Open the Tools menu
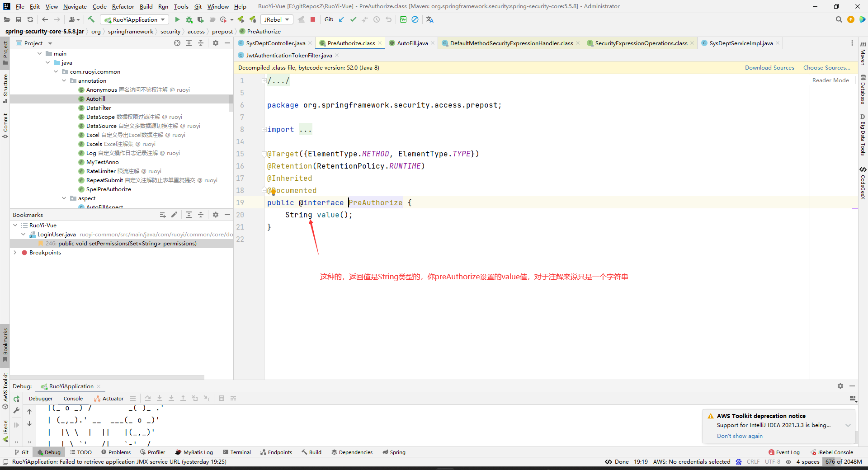Image resolution: width=868 pixels, height=470 pixels. pos(181,6)
